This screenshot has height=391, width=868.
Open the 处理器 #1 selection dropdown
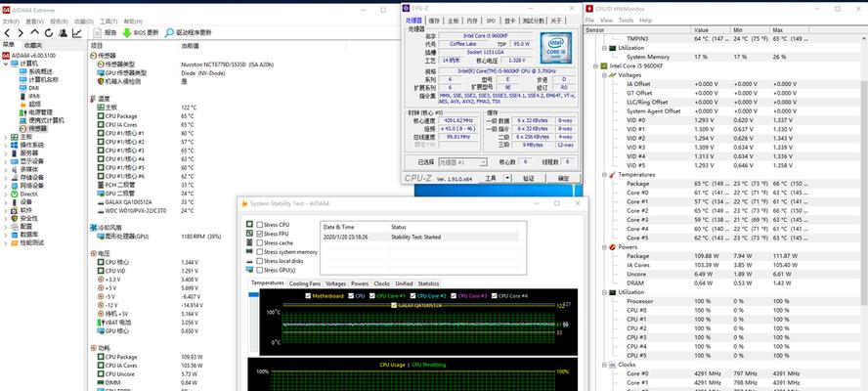[462, 162]
